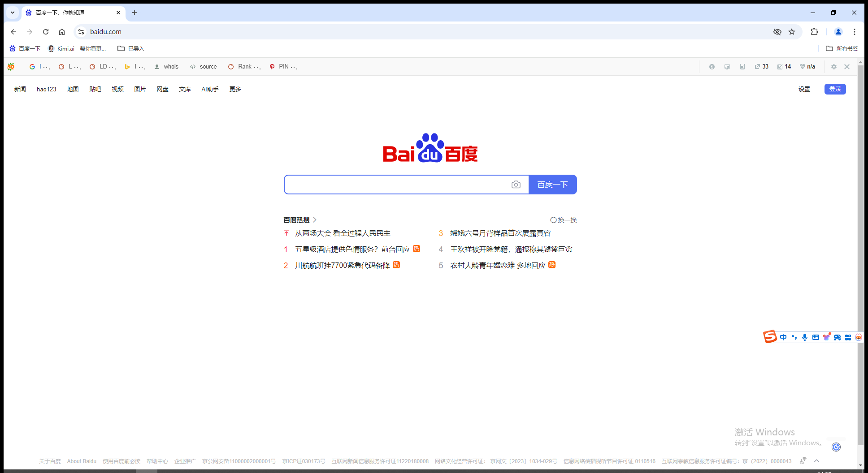Close the SEO toolbar
This screenshot has height=473, width=868.
tap(847, 67)
